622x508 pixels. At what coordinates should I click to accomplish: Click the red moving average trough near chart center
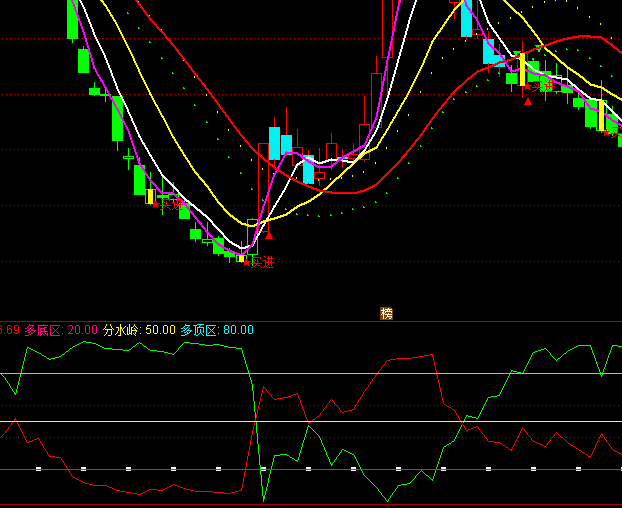tap(345, 192)
